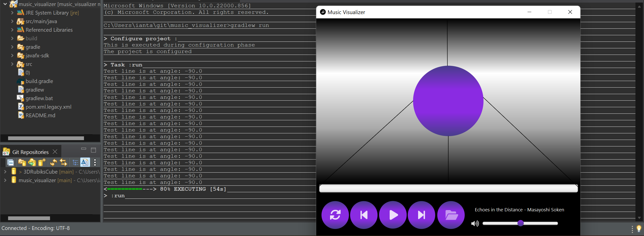Click the shuffle/repeat button in Music Visualizer
The height and width of the screenshot is (236, 644).
pyautogui.click(x=335, y=215)
